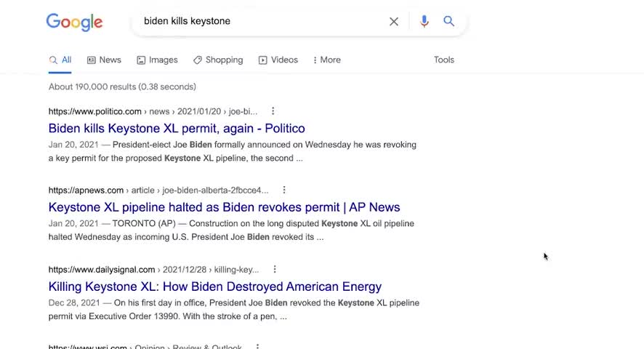Switch to the Shopping tab
The height and width of the screenshot is (349, 644).
coord(218,60)
